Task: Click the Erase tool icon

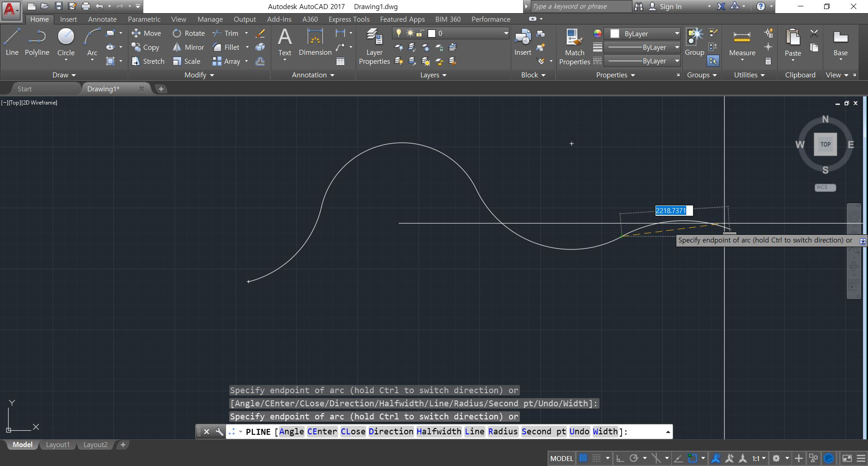Action: [260, 33]
